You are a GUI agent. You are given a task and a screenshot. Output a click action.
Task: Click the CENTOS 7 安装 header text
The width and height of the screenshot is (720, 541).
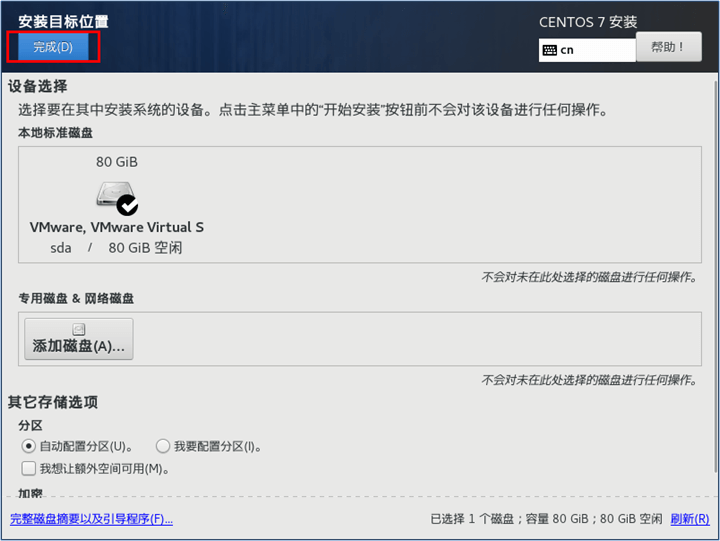[x=588, y=22]
